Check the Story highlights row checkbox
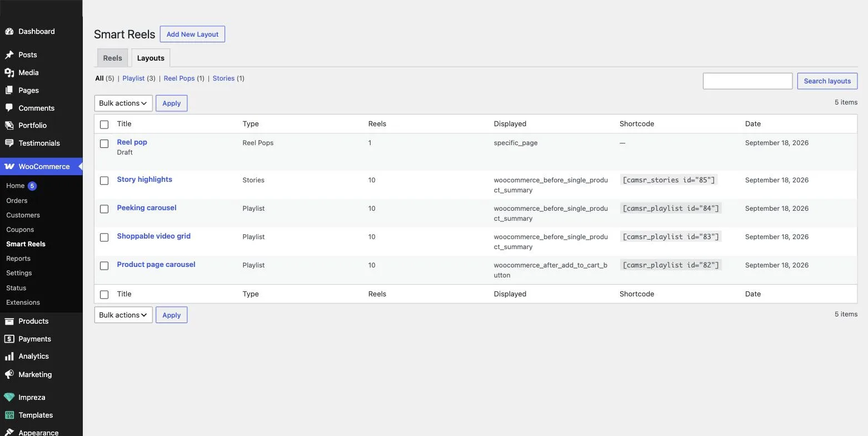 [x=104, y=181]
